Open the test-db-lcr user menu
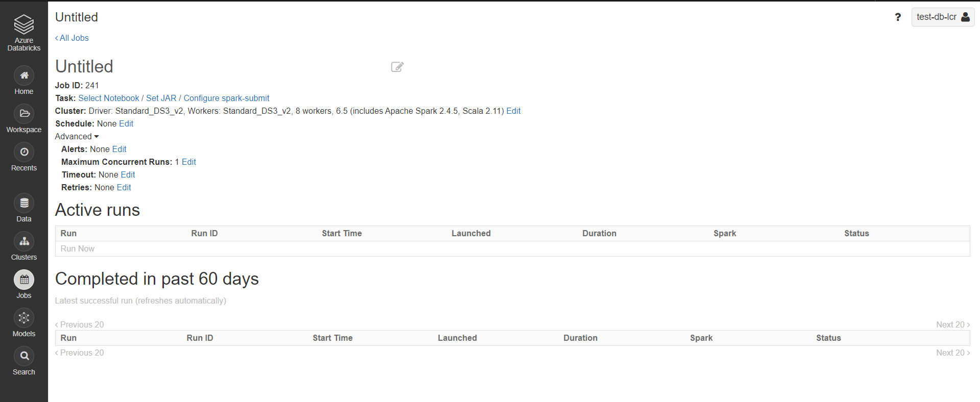The image size is (980, 402). pyautogui.click(x=943, y=17)
